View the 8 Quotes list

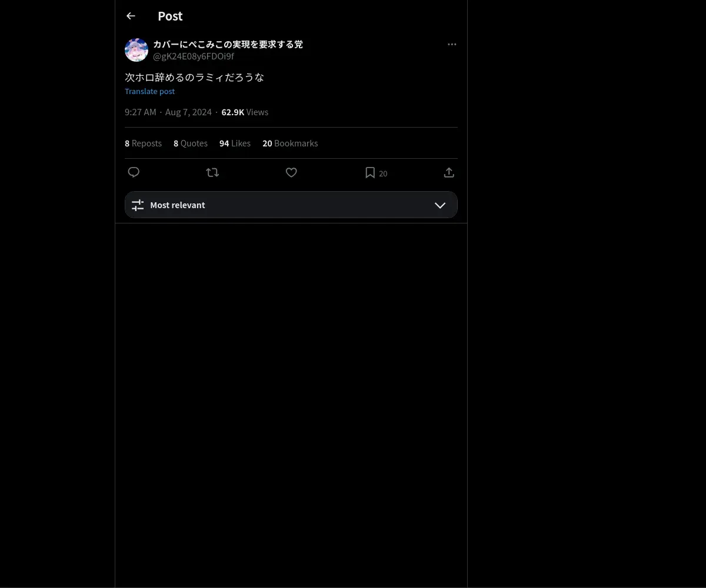191,143
